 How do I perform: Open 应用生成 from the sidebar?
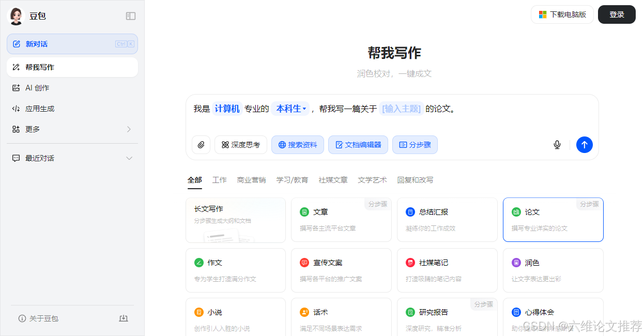click(72, 109)
